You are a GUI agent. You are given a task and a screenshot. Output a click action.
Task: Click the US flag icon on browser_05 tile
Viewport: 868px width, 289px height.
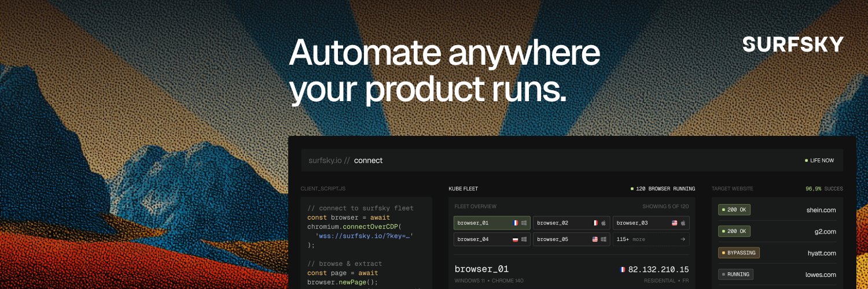click(x=595, y=239)
